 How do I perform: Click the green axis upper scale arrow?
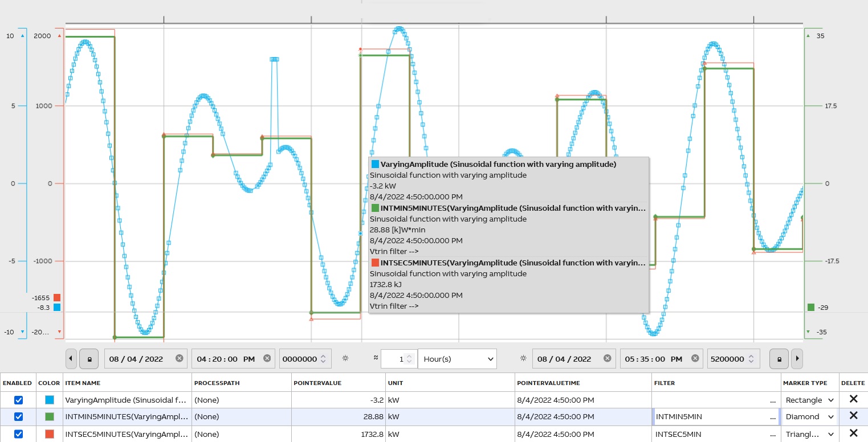[808, 35]
